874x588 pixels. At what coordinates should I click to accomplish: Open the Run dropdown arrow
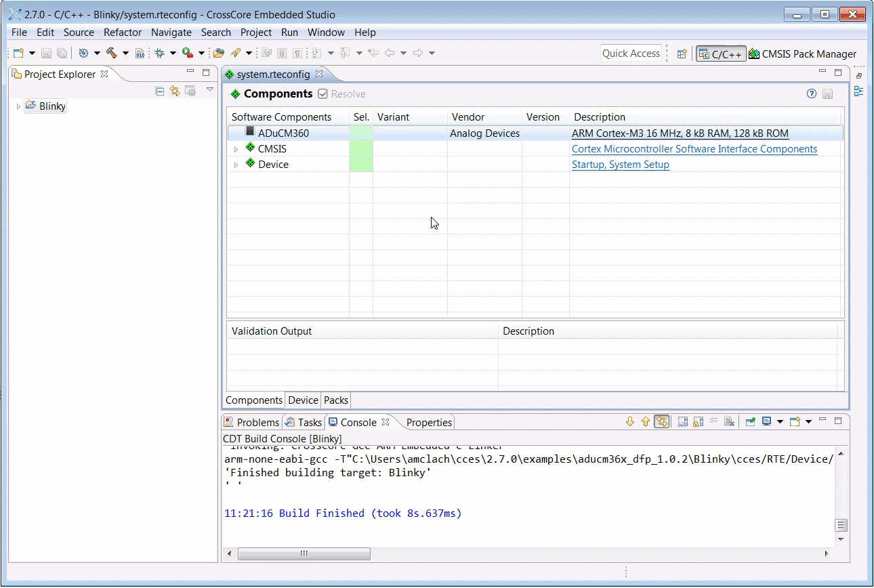(x=201, y=54)
